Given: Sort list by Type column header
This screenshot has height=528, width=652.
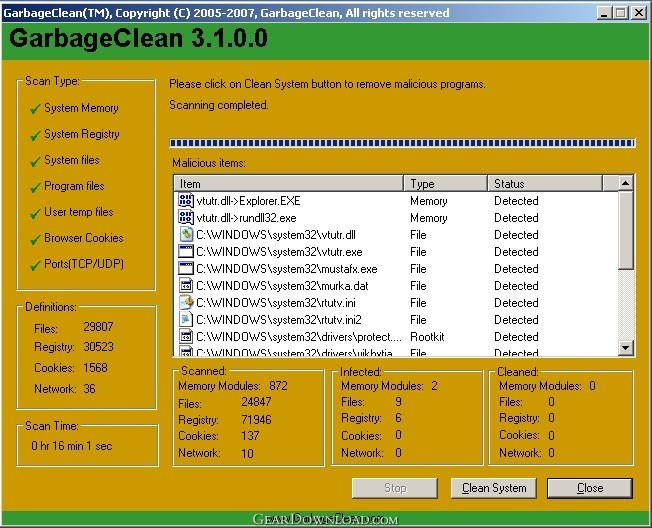Looking at the screenshot, I should [445, 183].
